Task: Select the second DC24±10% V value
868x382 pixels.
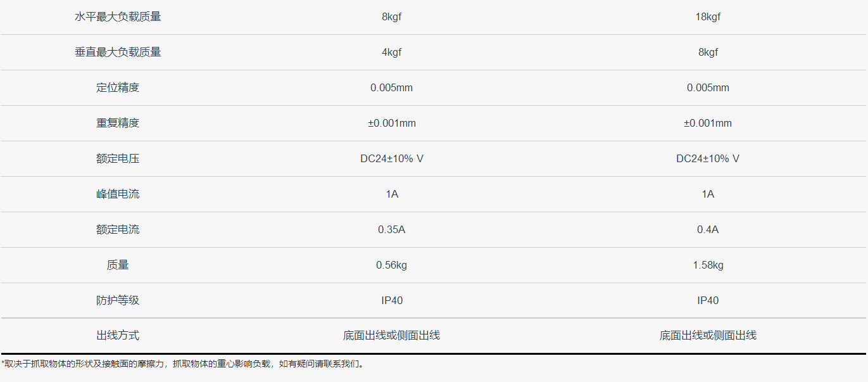Action: pos(708,159)
